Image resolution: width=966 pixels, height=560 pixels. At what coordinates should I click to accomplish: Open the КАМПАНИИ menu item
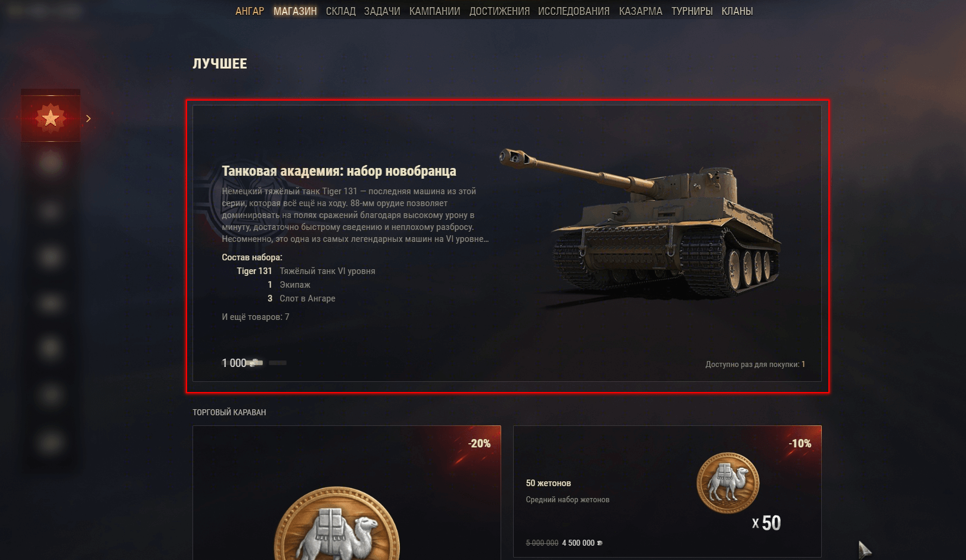point(434,11)
